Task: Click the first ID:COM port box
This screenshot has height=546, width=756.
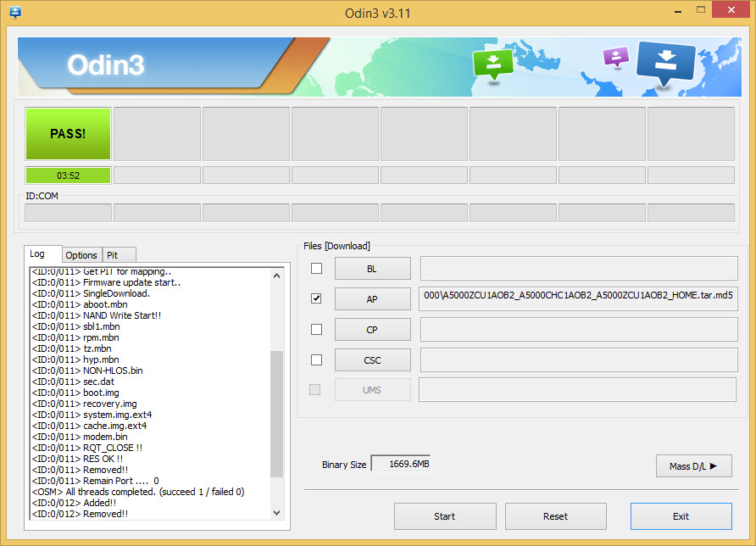Action: click(x=68, y=213)
